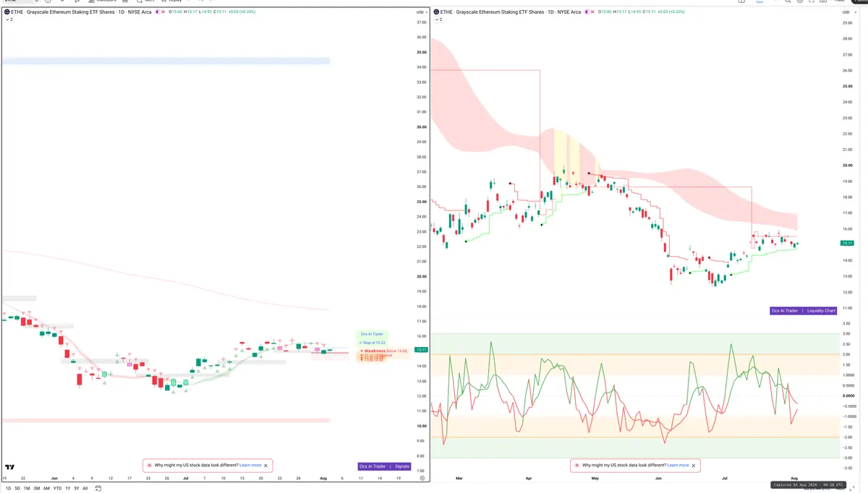Screen dimensions: 868x493
Task: Click the small green Ocs Ai Trader tag
Action: pos(372,334)
